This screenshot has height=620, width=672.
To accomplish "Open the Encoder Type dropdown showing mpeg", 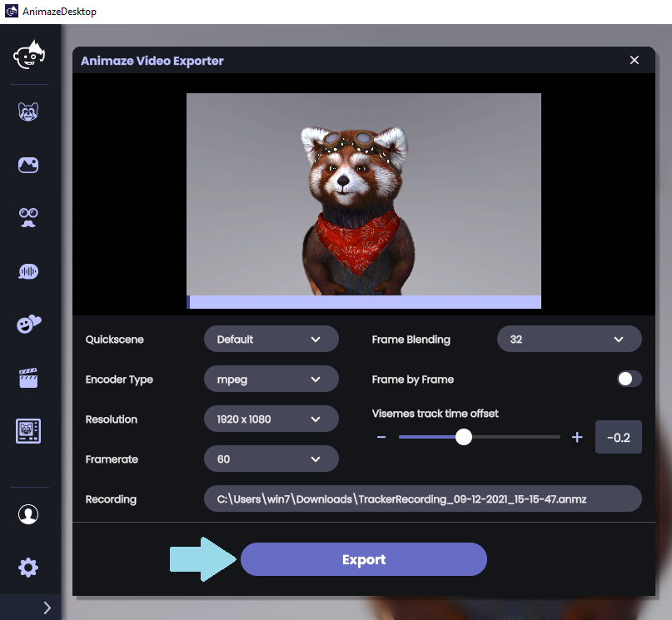I will coord(271,379).
